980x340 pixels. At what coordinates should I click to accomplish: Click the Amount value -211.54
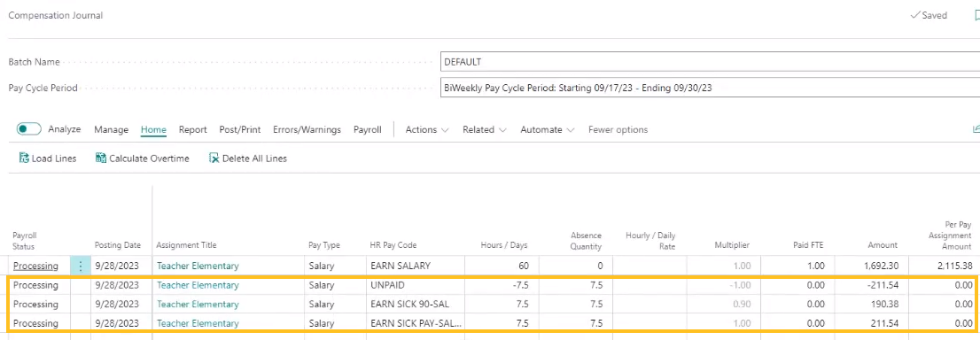pyautogui.click(x=883, y=285)
